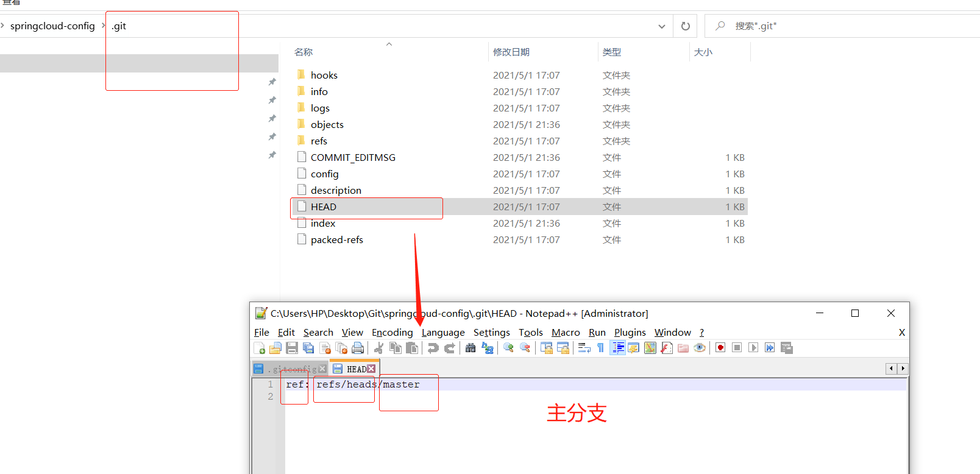Viewport: 980px width, 474px height.
Task: Open the Macro menu
Action: (x=566, y=332)
